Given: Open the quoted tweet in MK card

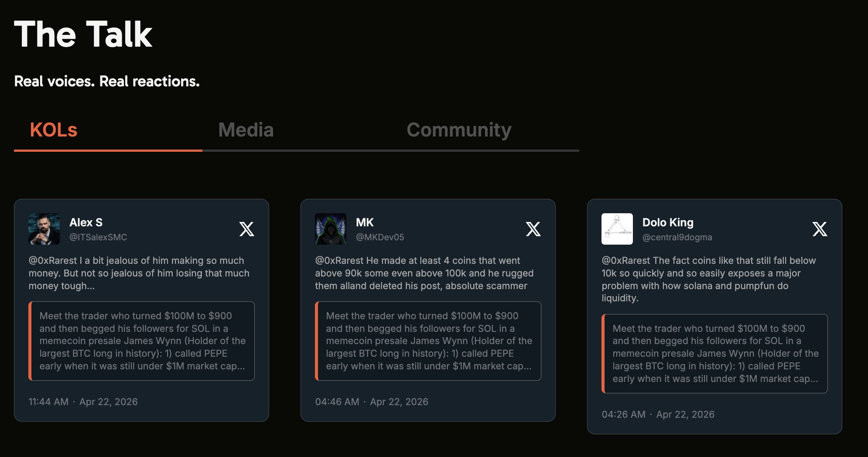Looking at the screenshot, I should tap(428, 341).
